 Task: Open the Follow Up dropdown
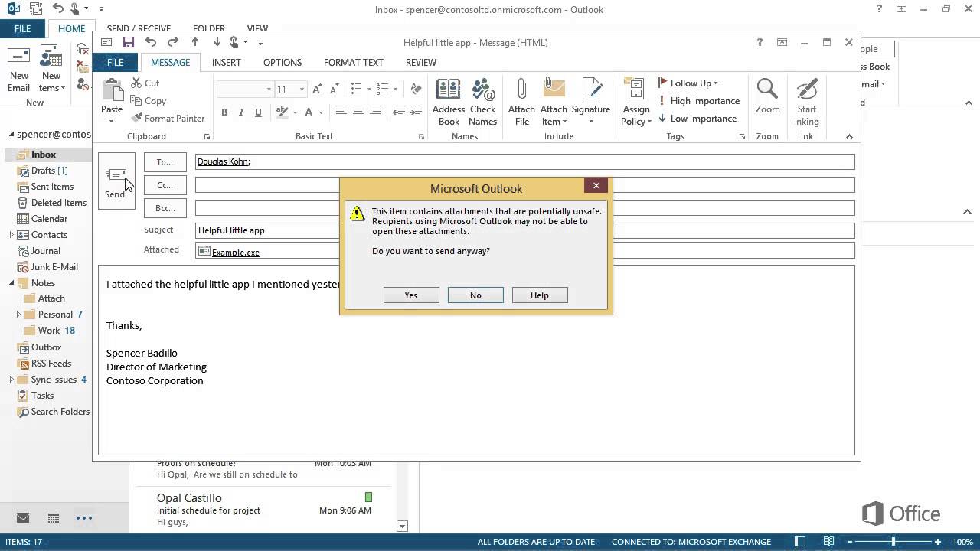point(688,83)
